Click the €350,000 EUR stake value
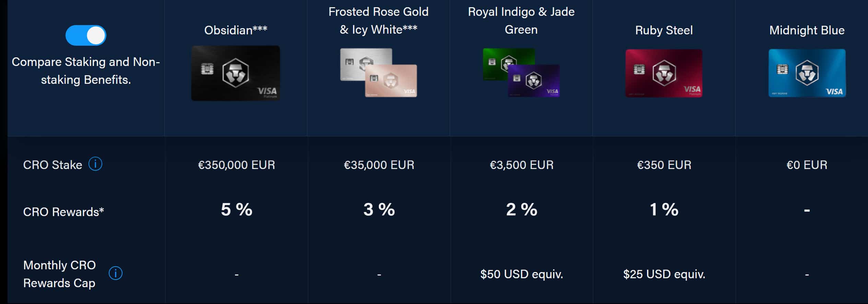Image resolution: width=868 pixels, height=304 pixels. (236, 165)
